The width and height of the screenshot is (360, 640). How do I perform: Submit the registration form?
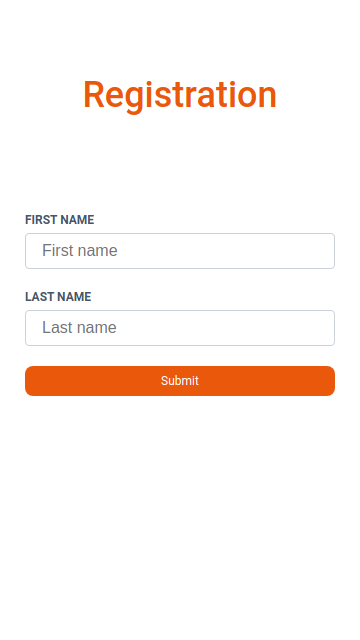180,381
